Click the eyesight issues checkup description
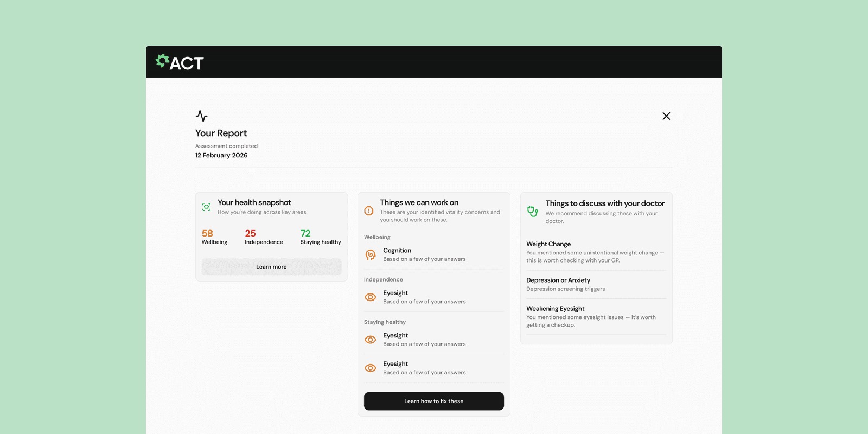This screenshot has height=434, width=868. point(591,321)
